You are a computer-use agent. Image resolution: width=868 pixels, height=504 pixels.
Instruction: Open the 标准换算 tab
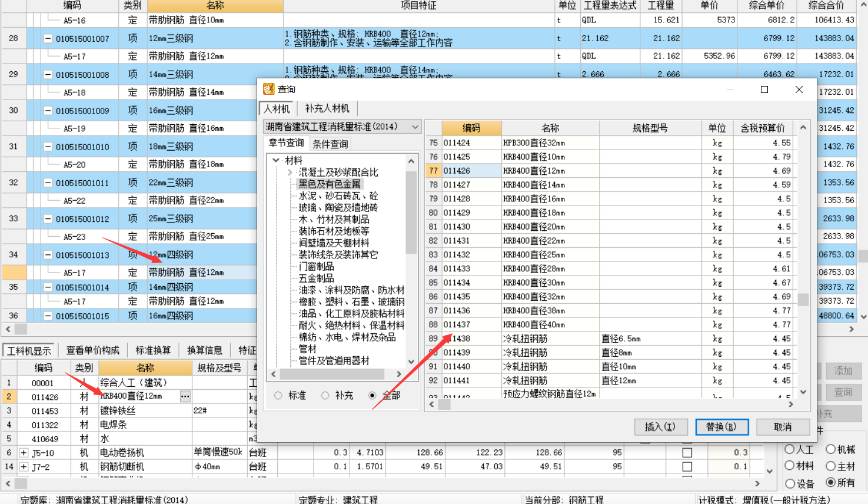[153, 350]
